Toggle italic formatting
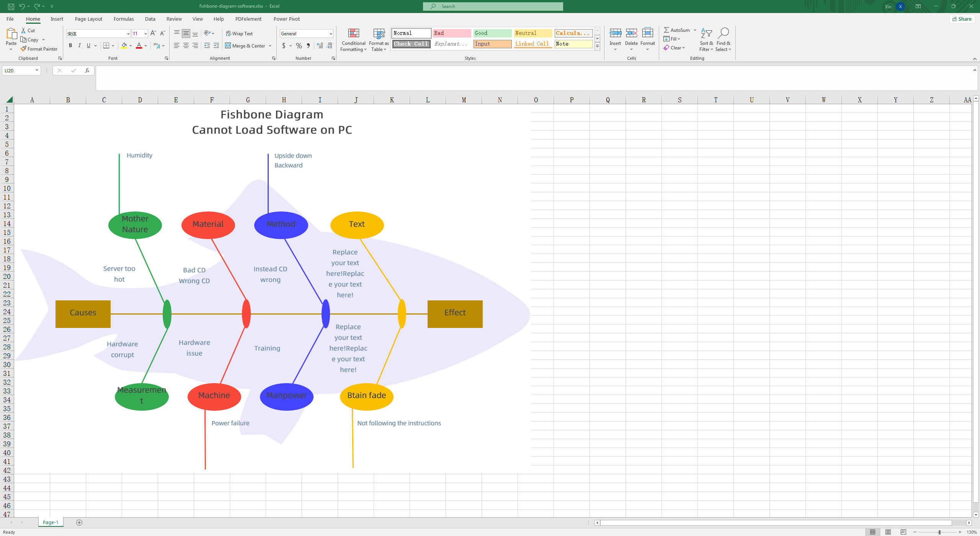The height and width of the screenshot is (536, 980). [x=80, y=46]
